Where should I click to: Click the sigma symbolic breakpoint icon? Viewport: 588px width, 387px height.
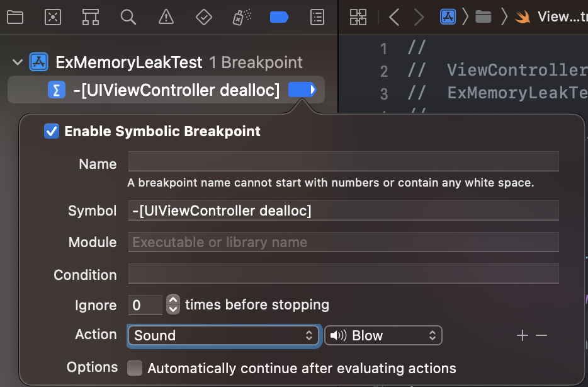click(x=57, y=90)
